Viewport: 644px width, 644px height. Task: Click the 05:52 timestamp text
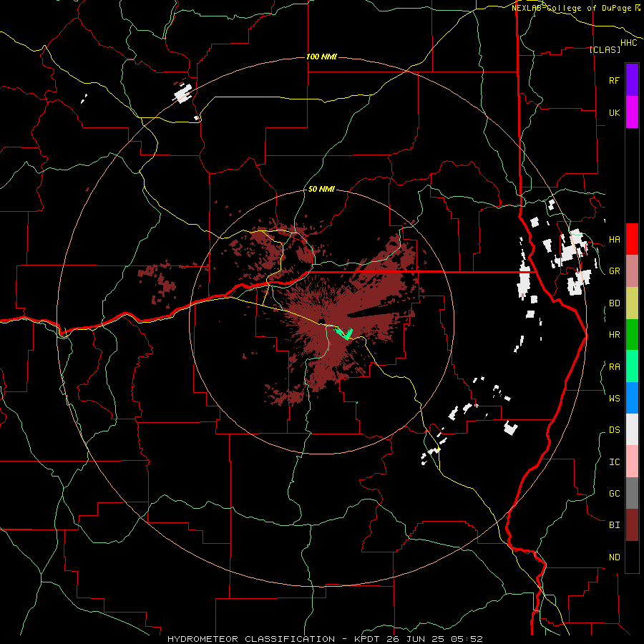click(468, 639)
